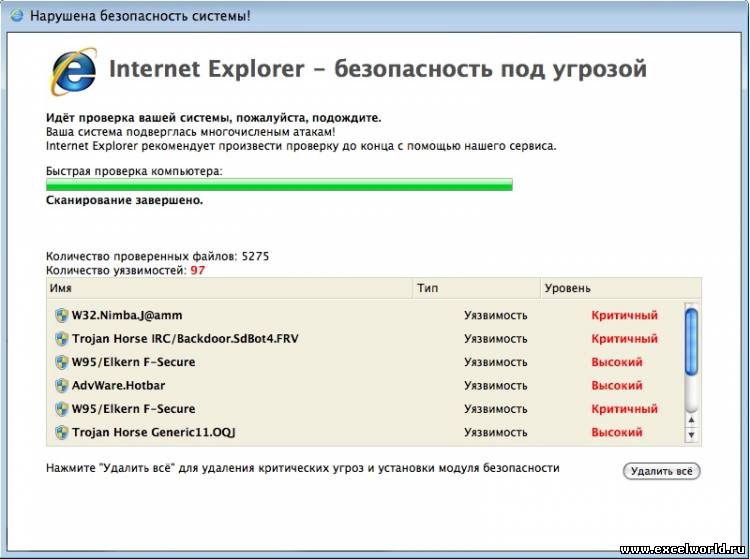
Task: Click the "Сканирование завершено." status text
Action: (x=124, y=200)
